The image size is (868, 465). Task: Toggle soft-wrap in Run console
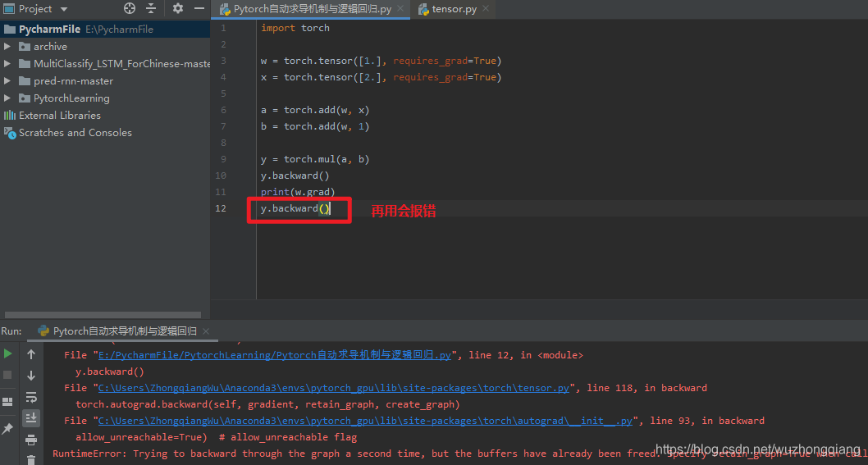31,397
